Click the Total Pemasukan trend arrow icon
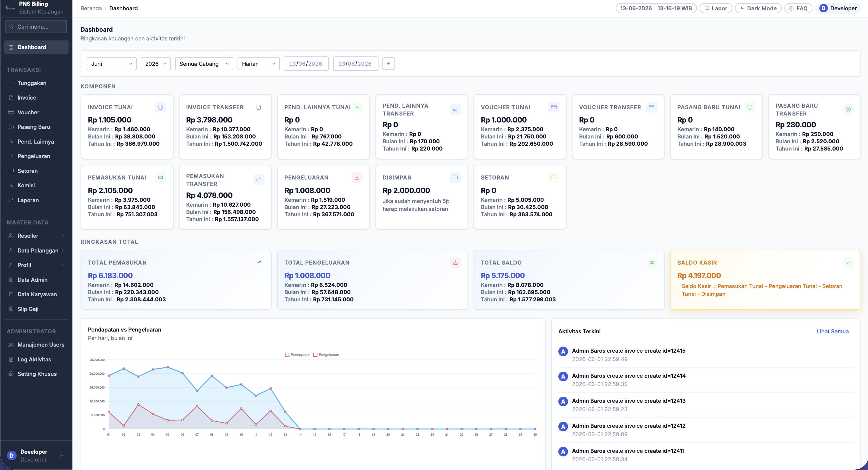Screen dimensions: 868x470 click(259, 262)
